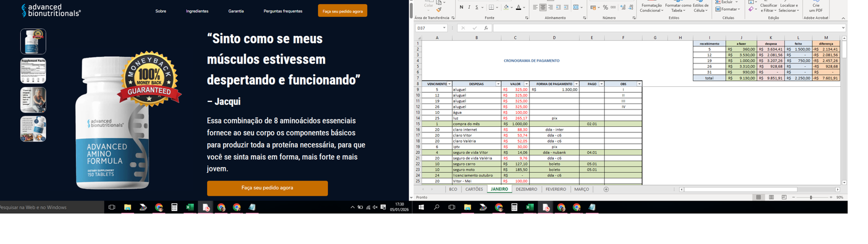Click the insert function fx icon
The width and height of the screenshot is (868, 244).
(x=486, y=28)
